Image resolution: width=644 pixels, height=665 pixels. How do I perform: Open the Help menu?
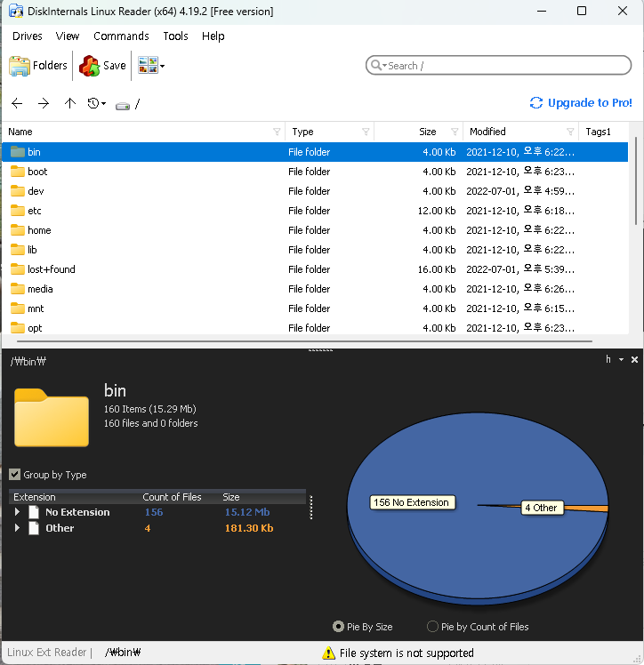213,36
